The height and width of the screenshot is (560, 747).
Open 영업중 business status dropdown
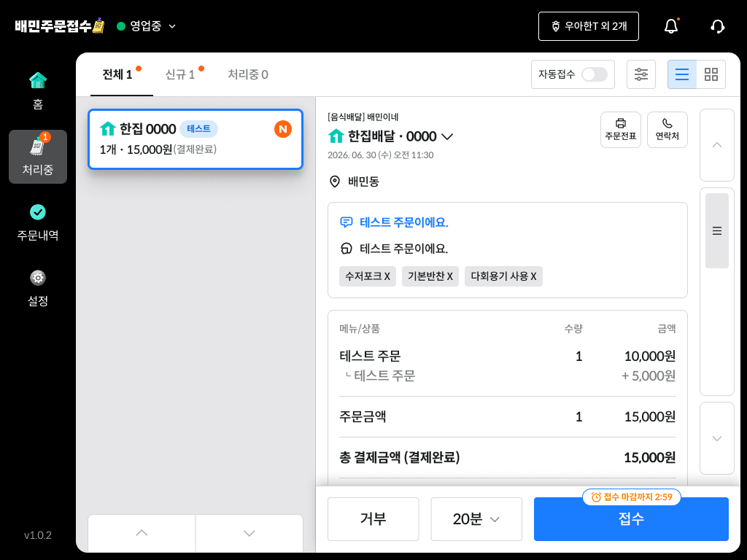pos(146,26)
